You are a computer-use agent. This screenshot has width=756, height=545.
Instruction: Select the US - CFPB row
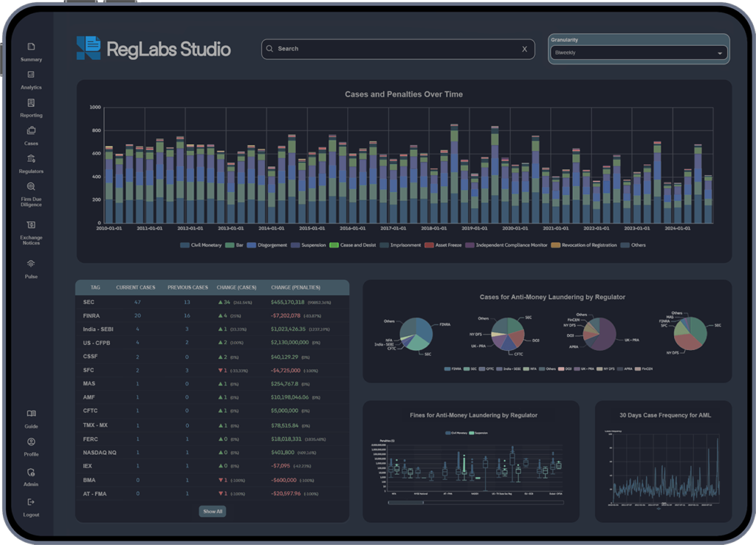(x=212, y=343)
